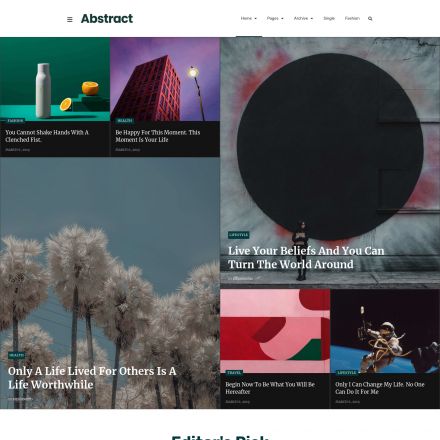This screenshot has height=440, width=440.
Task: Expand the Archive dropdown menu
Action: tap(303, 18)
